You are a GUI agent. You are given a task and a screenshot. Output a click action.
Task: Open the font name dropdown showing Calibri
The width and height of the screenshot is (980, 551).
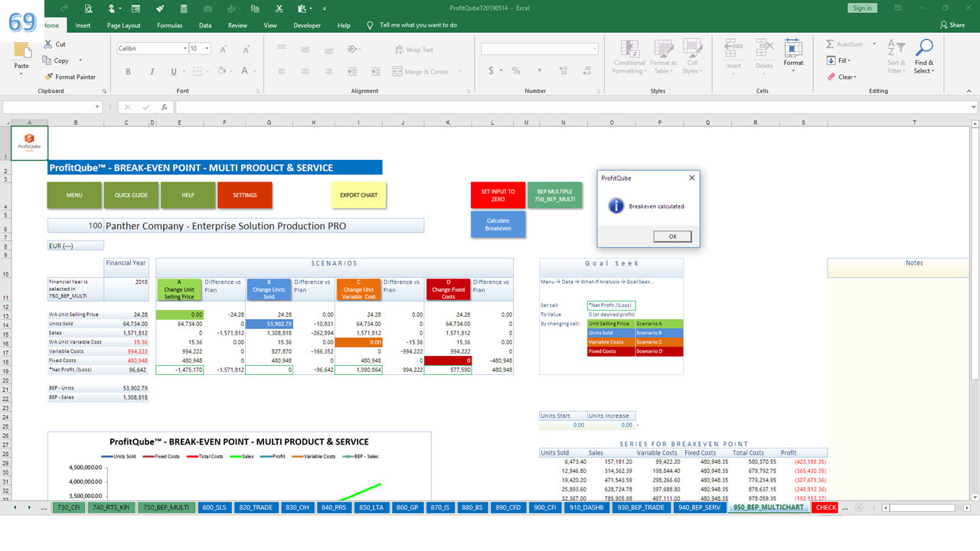[x=185, y=48]
